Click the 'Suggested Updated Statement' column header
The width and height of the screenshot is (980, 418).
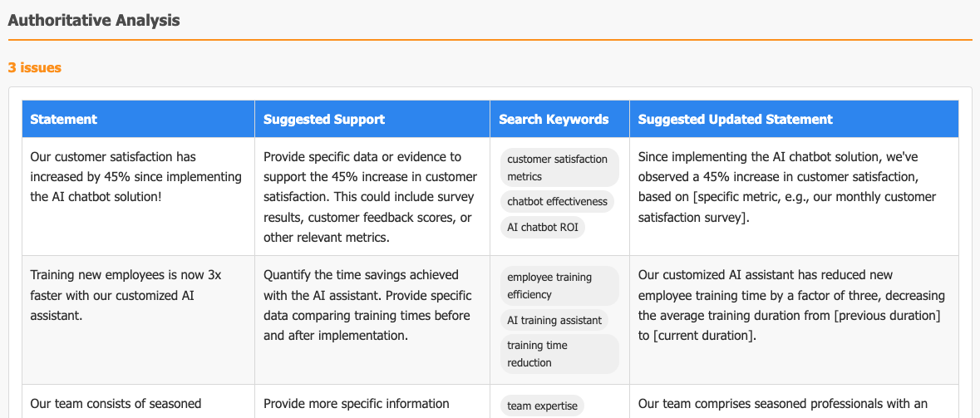click(x=736, y=119)
